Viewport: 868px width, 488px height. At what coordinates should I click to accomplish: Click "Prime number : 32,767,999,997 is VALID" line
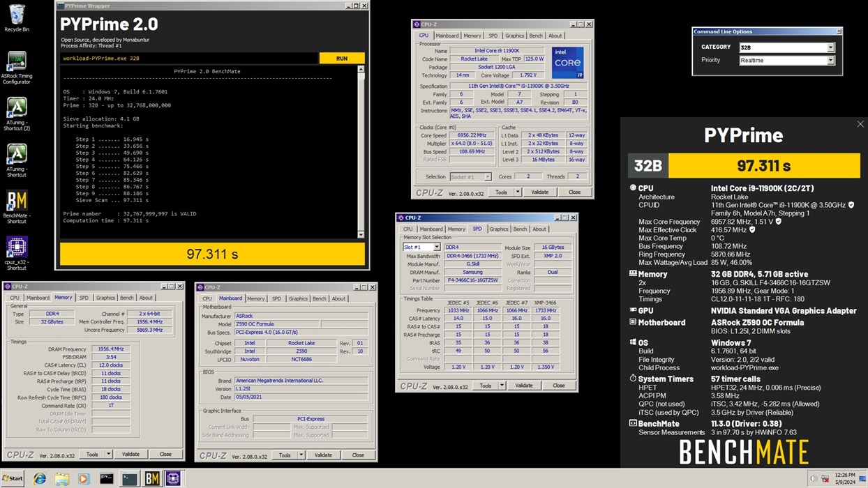point(130,214)
